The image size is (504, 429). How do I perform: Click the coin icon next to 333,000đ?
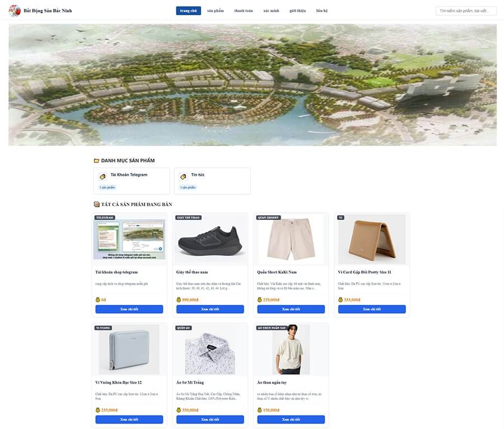coord(340,300)
